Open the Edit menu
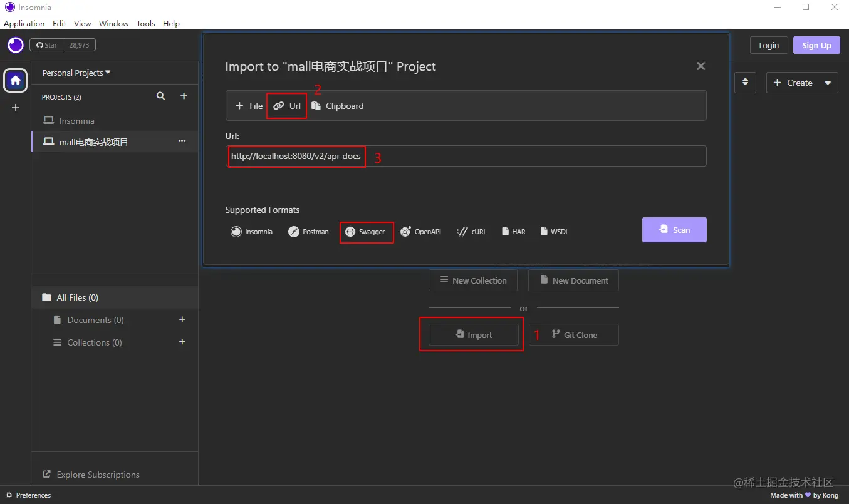 [x=60, y=23]
